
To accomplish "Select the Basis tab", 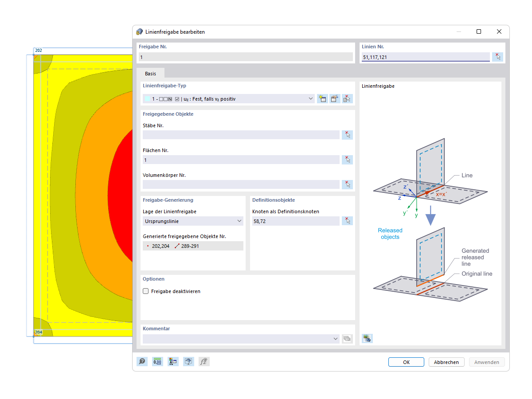I will pos(150,74).
